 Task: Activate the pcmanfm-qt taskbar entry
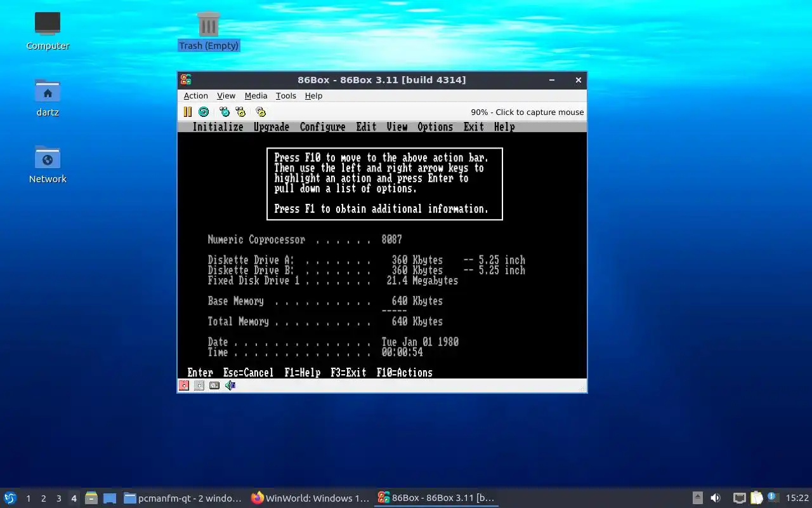pos(183,498)
